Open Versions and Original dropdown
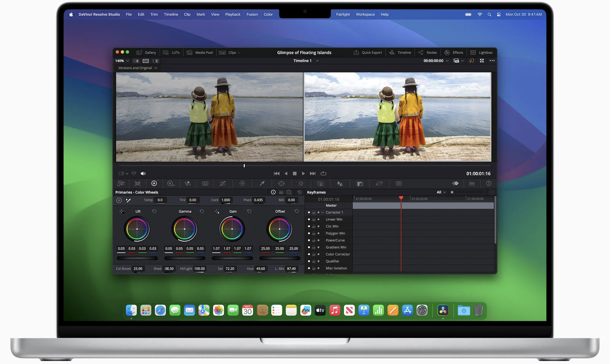Viewport: 610px width, 364px height. (x=138, y=68)
